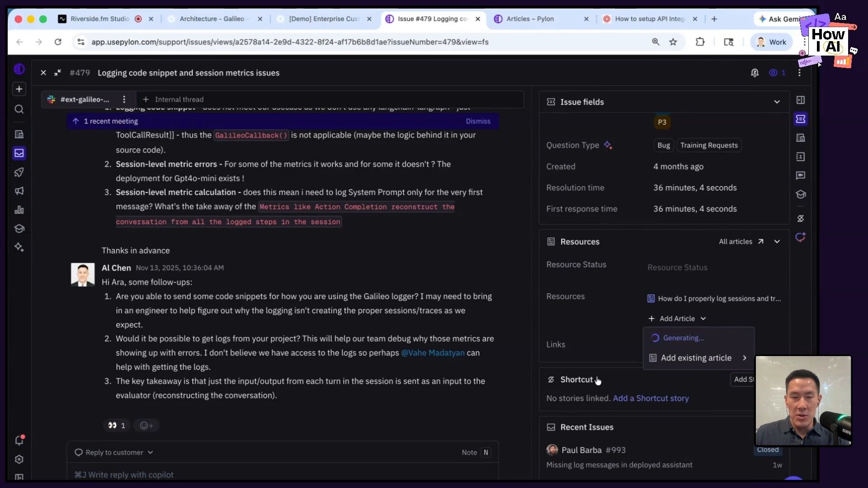Open accounts building icon in sidebar
The width and height of the screenshot is (868, 488).
pyautogui.click(x=19, y=134)
